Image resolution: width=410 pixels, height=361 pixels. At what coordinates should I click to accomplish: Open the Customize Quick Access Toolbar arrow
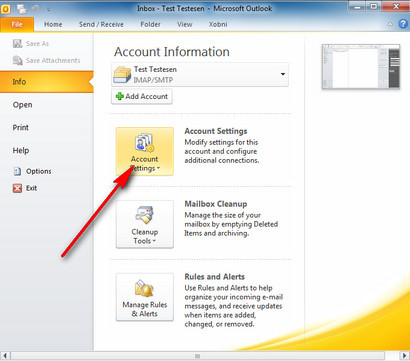tap(49, 9)
